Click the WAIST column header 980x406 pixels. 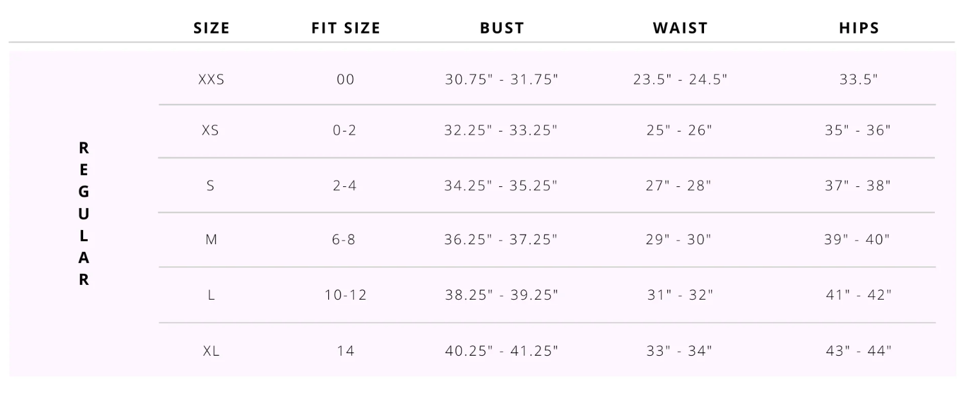(680, 28)
